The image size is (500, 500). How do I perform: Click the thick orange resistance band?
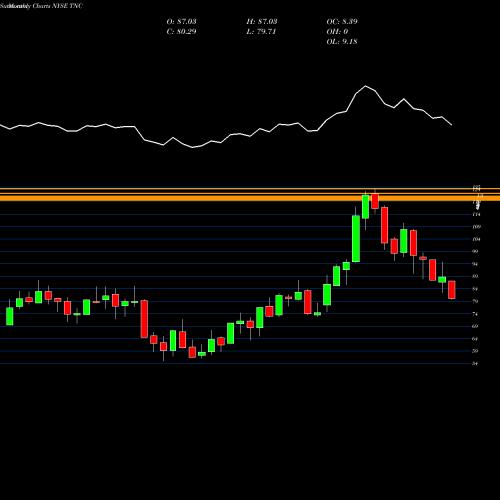point(250,198)
